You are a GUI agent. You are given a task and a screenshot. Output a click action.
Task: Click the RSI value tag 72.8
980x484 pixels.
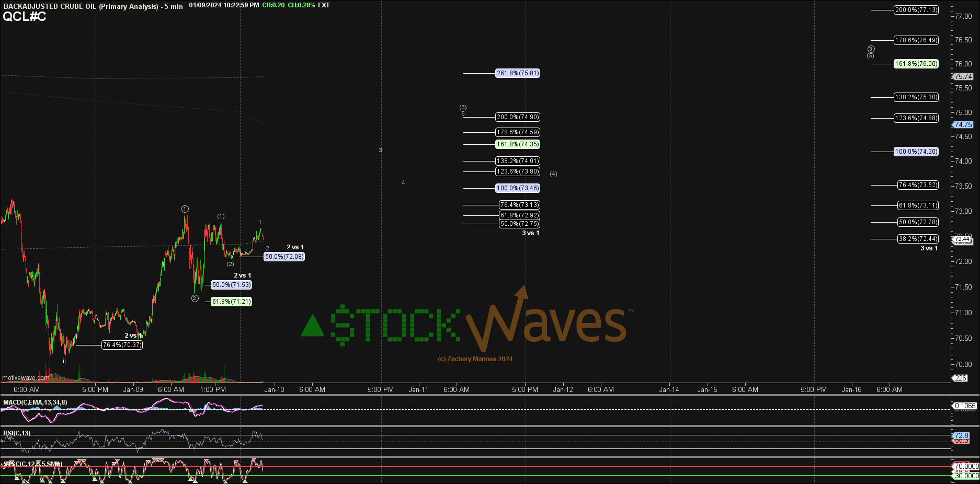point(961,435)
